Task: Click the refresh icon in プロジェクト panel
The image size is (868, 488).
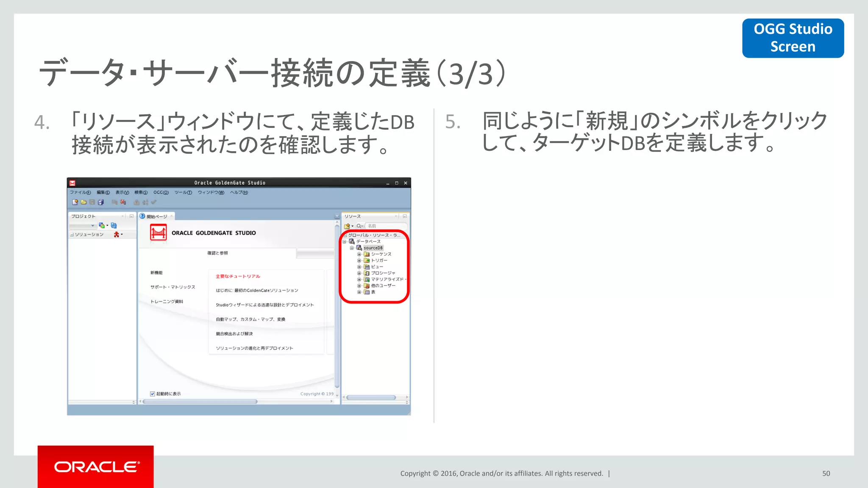Action: click(114, 225)
